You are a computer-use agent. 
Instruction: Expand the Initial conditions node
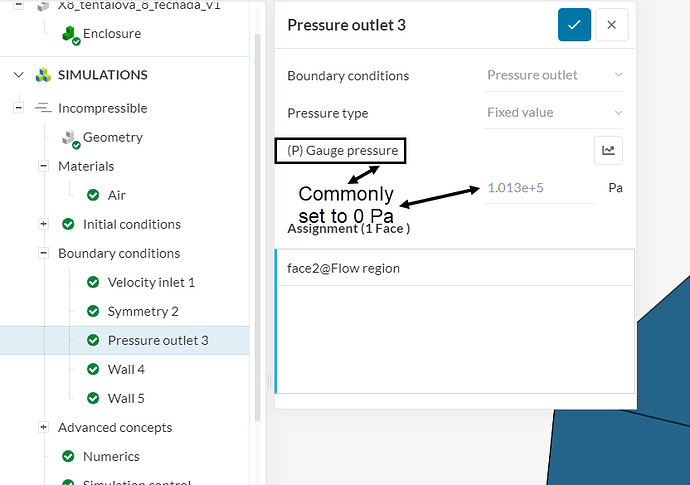43,224
